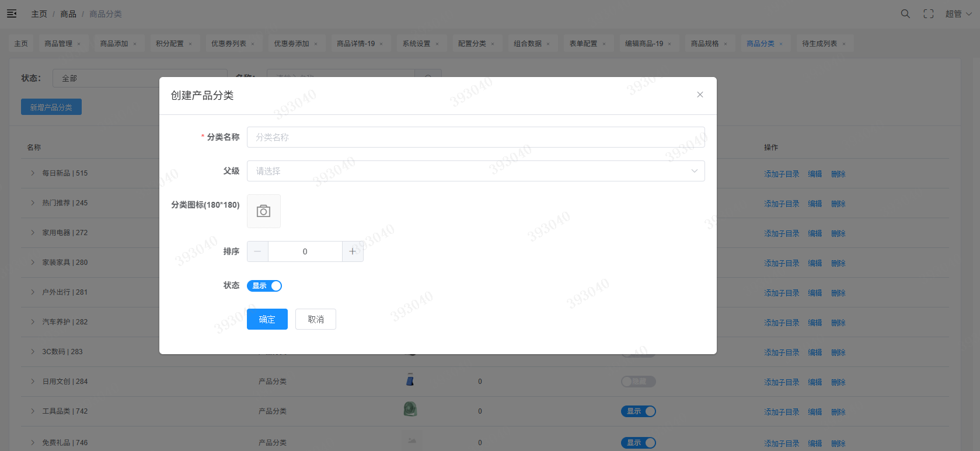The image size is (980, 451).
Task: Toggle status switch for 日用文创 | 284
Action: (x=639, y=382)
